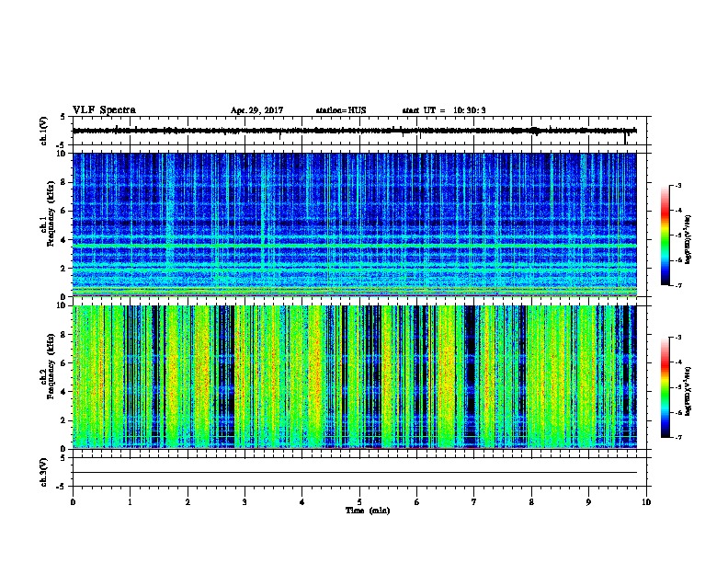Click time axis tick label "10" at bottom right

click(646, 502)
